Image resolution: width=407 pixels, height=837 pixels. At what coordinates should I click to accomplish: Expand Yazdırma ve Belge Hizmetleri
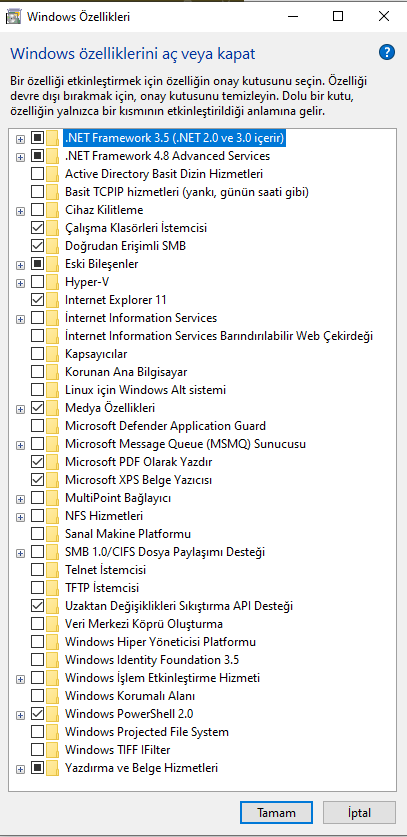(20, 769)
